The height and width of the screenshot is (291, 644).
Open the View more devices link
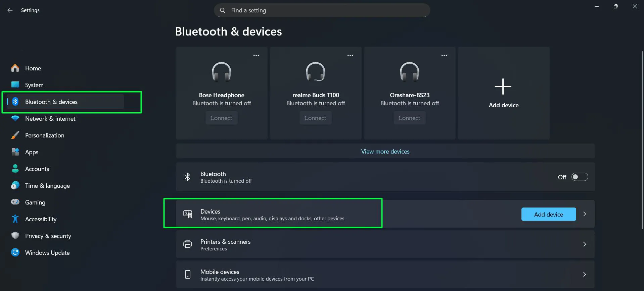pos(385,152)
